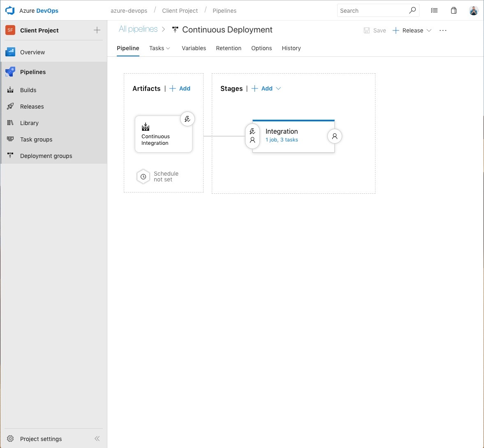This screenshot has width=484, height=448.
Task: Open the shopping bag marketplace icon
Action: pyautogui.click(x=454, y=11)
